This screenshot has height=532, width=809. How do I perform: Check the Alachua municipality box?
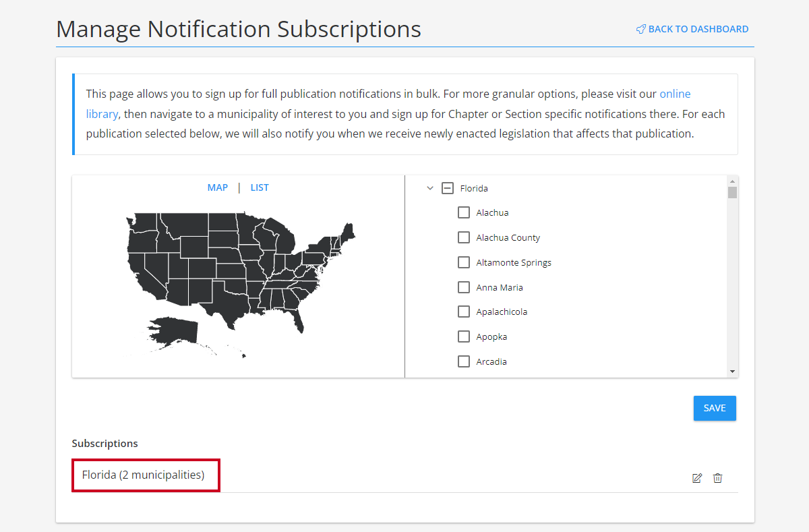click(x=464, y=212)
